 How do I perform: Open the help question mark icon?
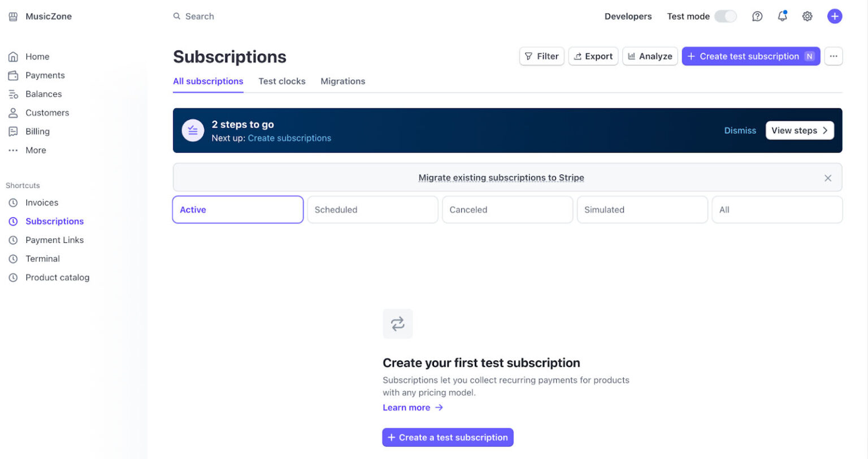pos(757,16)
